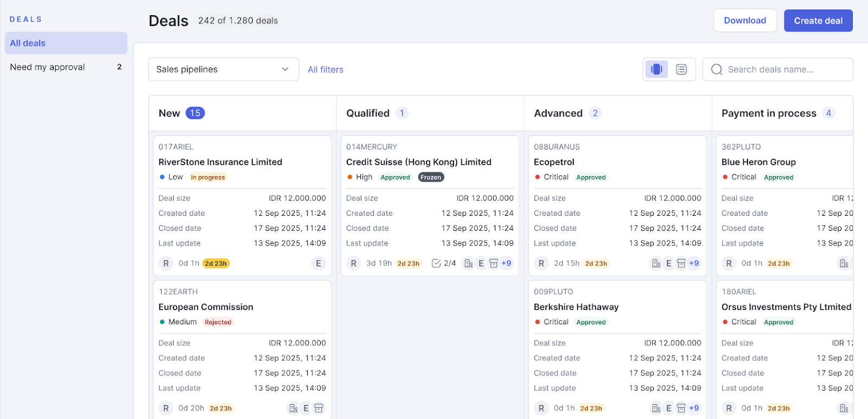The width and height of the screenshot is (868, 419).
Task: Click the E avatar on RiverStone Insurance card
Action: point(318,263)
